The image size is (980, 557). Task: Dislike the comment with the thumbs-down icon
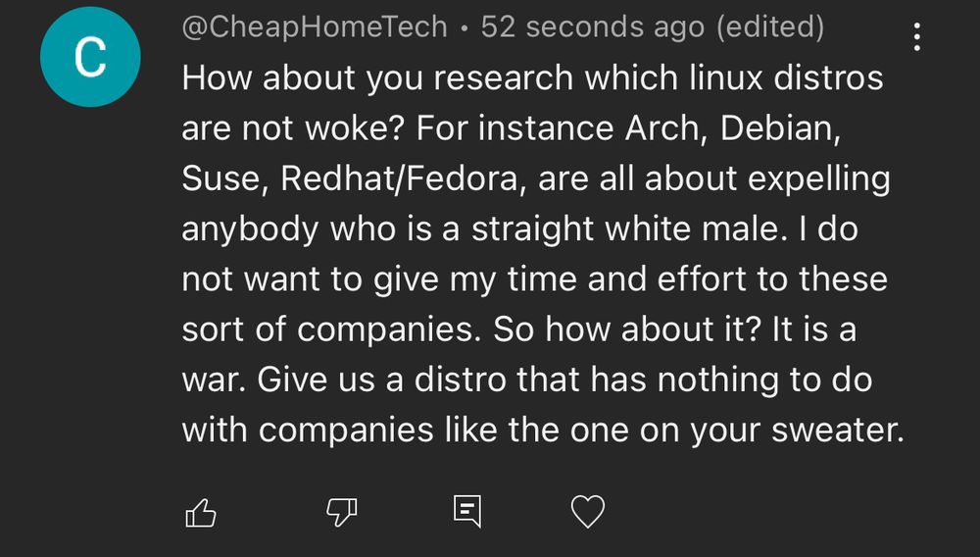(342, 512)
